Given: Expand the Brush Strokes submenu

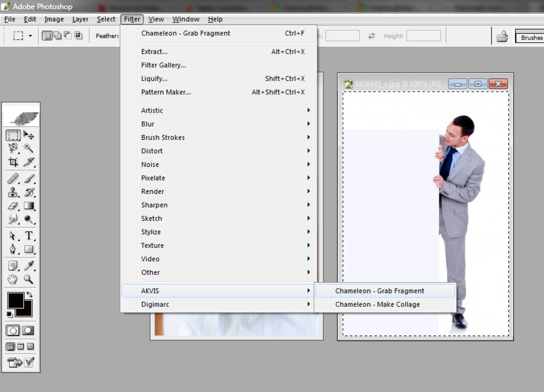Looking at the screenshot, I should (x=219, y=137).
